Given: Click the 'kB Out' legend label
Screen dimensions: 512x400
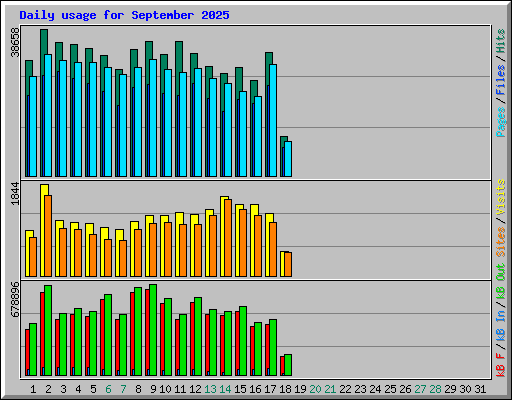Looking at the screenshot, I should coord(501,282).
